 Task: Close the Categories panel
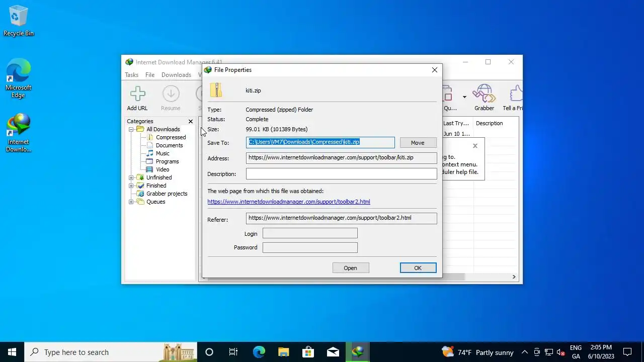tap(191, 121)
